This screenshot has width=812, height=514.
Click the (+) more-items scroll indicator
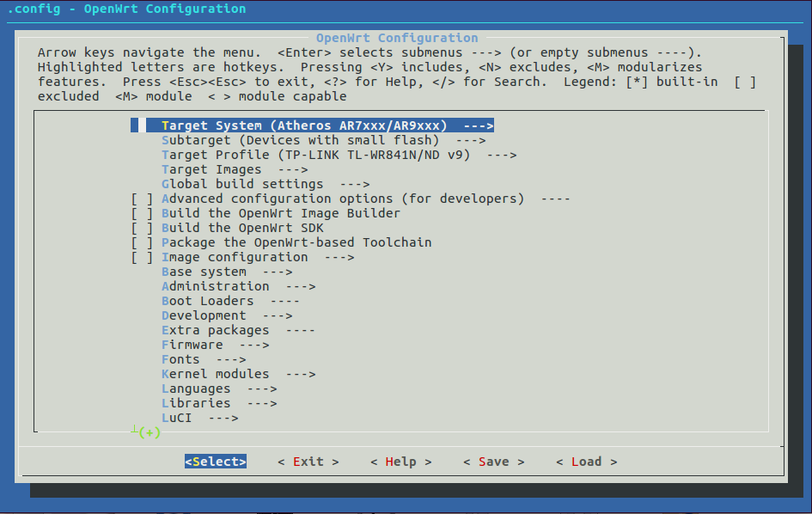pyautogui.click(x=150, y=432)
